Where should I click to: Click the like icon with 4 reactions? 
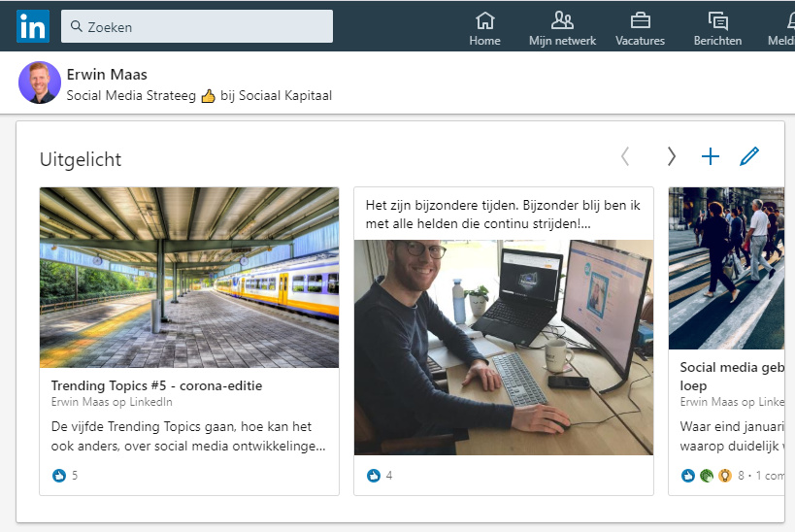374,475
